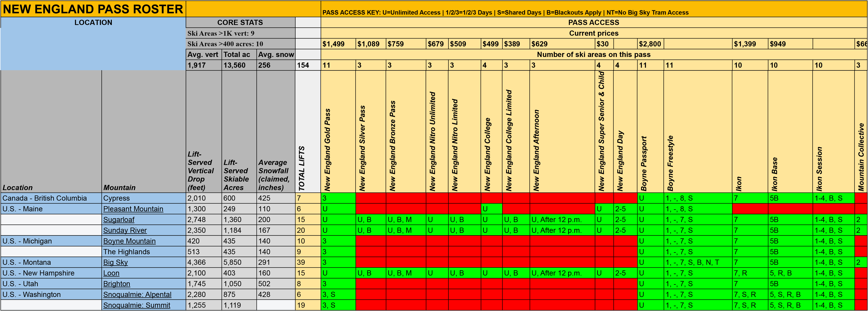Click the Sunday River hyperlink
The height and width of the screenshot is (311, 868).
[x=125, y=231]
